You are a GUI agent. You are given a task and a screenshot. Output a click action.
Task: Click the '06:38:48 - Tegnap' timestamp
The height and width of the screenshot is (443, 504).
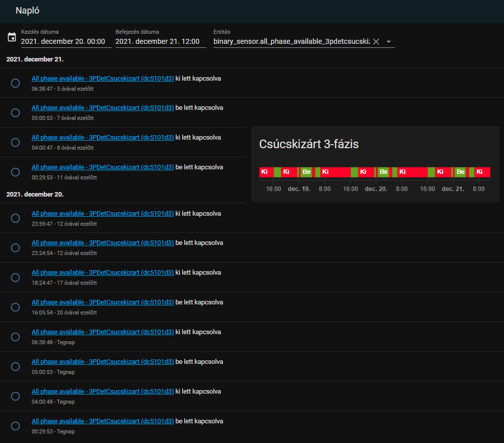(x=53, y=343)
